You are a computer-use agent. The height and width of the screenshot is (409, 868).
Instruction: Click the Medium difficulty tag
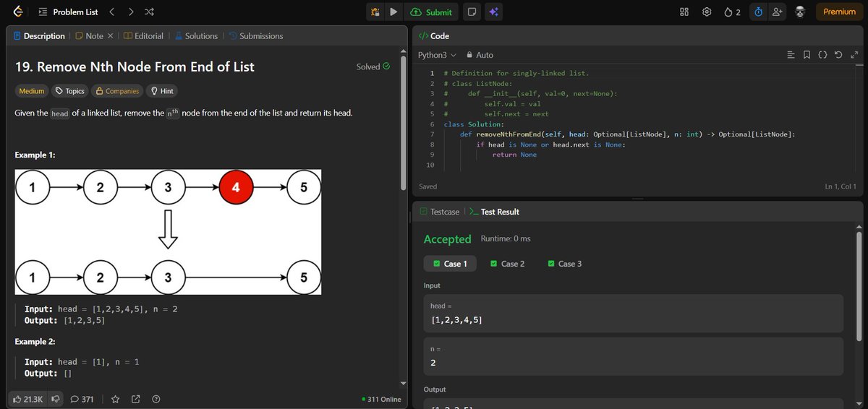tap(31, 91)
